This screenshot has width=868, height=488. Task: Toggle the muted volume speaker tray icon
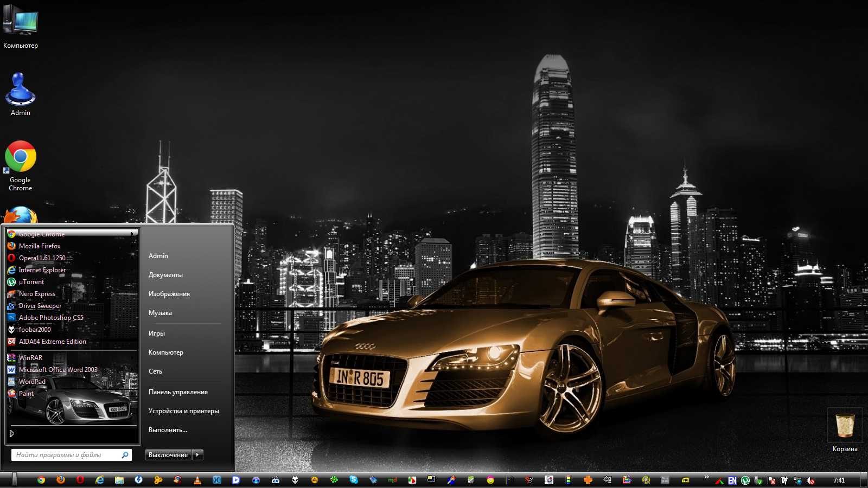click(810, 480)
